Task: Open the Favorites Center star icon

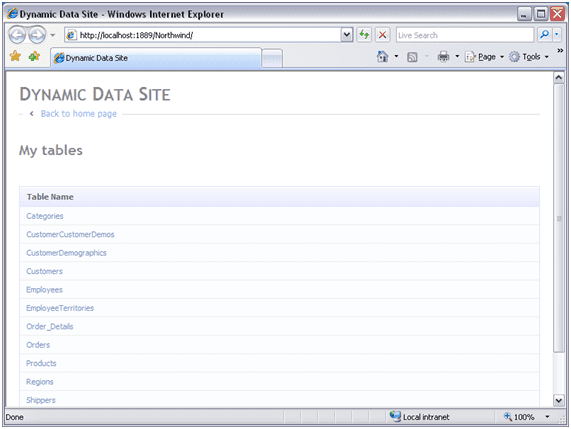Action: [15, 56]
